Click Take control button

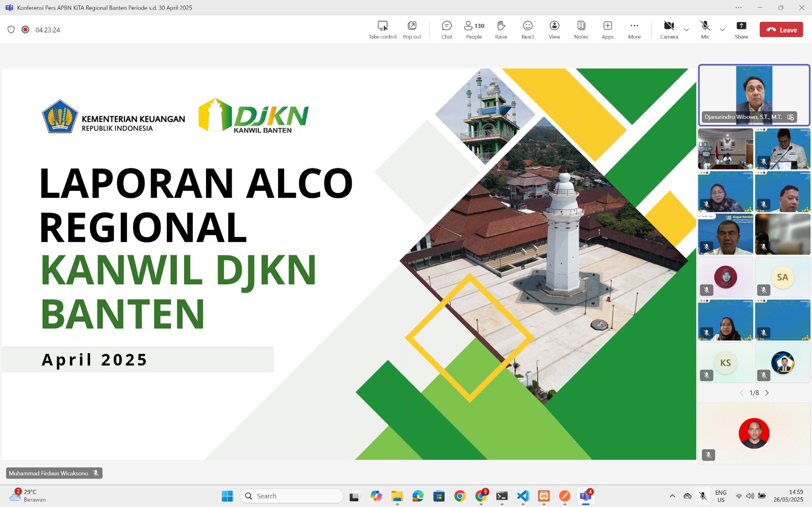tap(383, 30)
